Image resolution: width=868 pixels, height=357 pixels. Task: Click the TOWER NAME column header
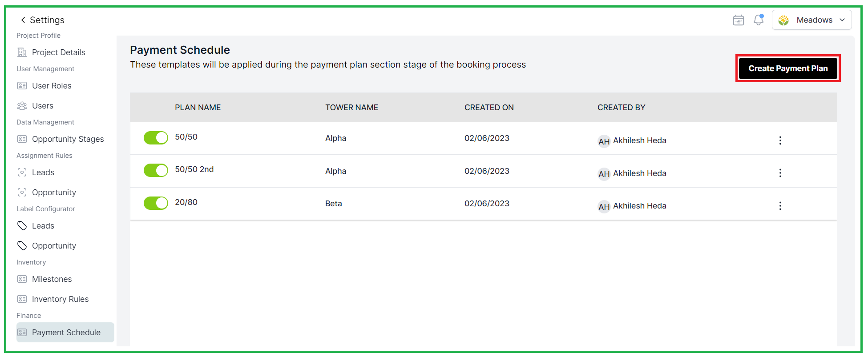click(351, 108)
